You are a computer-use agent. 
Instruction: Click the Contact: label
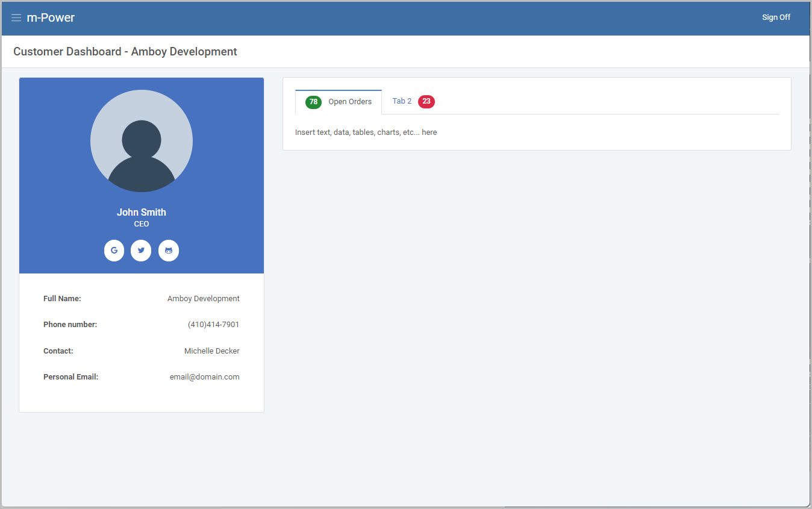58,351
